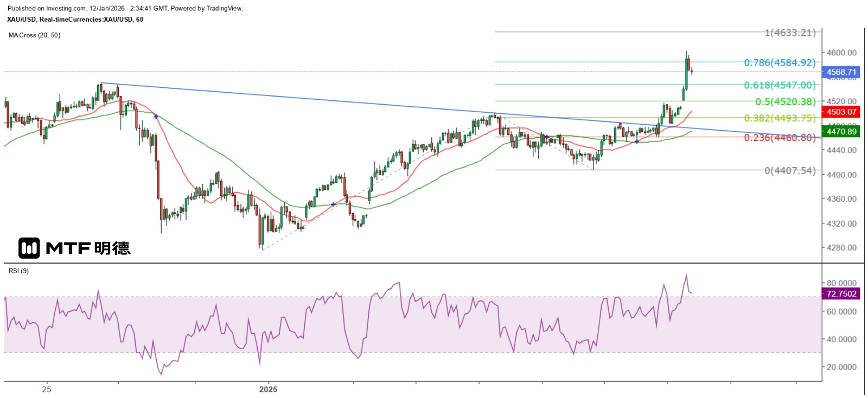This screenshot has height=398, width=868.
Task: Click the red MA value tag 4503.07
Action: click(x=841, y=112)
